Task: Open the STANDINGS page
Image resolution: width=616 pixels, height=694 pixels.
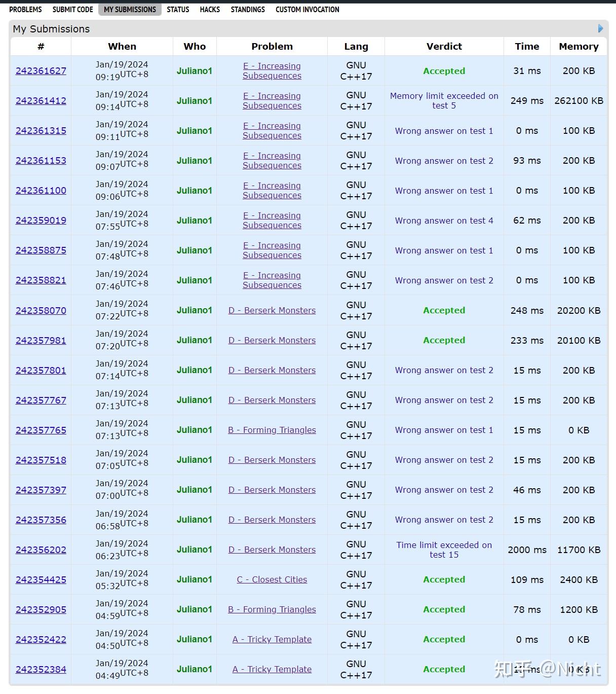Action: pos(248,9)
